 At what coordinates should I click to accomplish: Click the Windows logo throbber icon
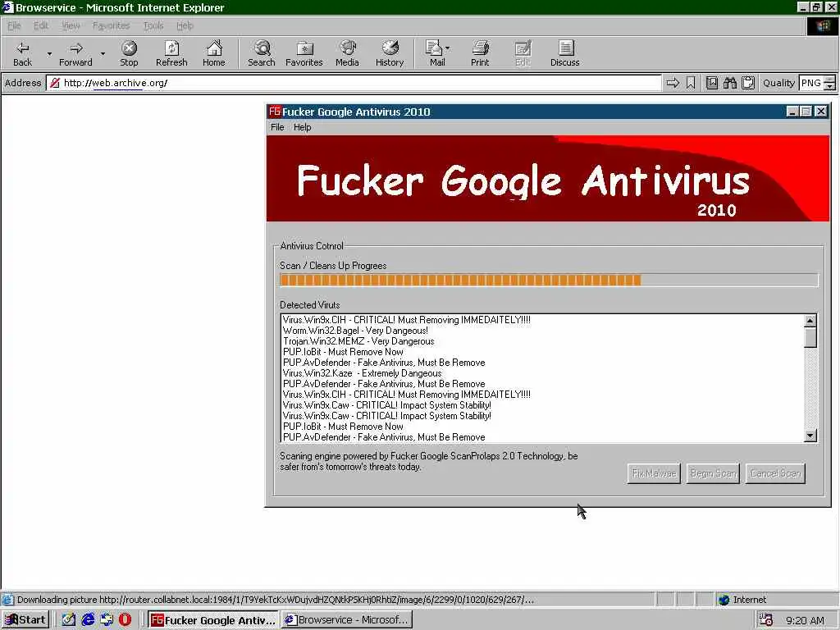pos(822,25)
